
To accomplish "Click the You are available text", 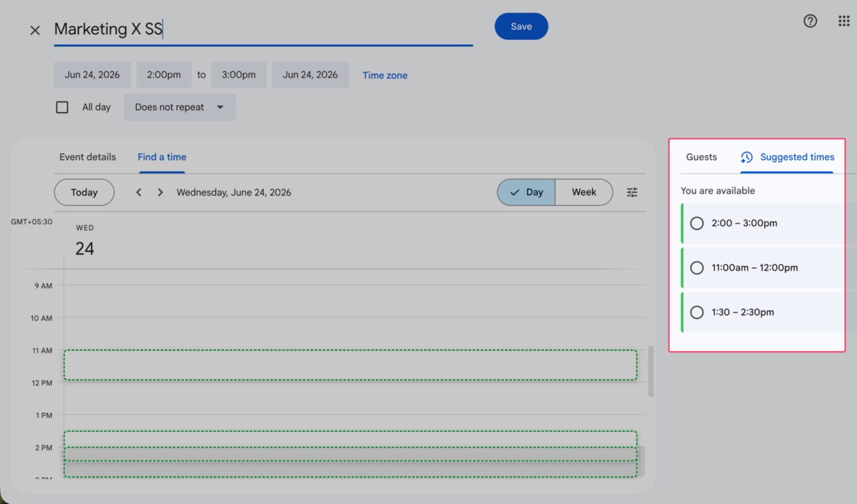I will (717, 191).
